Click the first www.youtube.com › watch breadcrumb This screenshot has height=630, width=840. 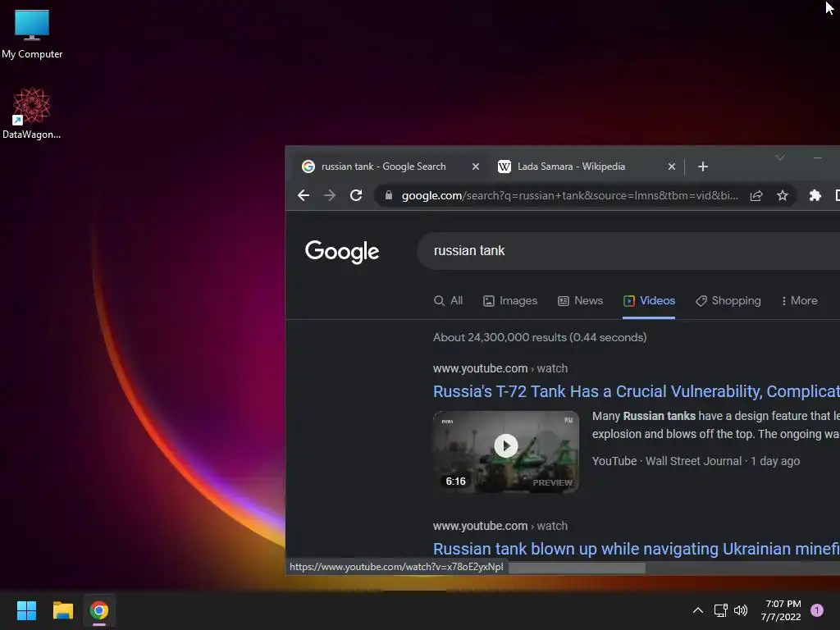tap(500, 368)
